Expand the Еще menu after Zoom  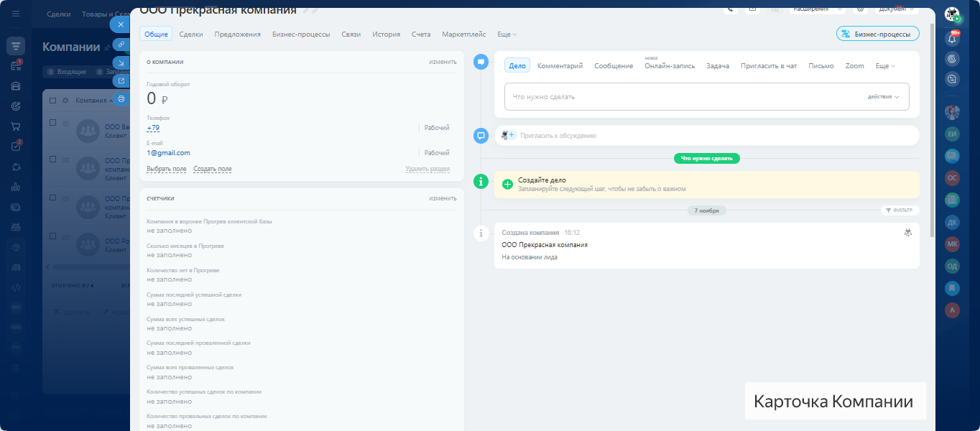[885, 66]
